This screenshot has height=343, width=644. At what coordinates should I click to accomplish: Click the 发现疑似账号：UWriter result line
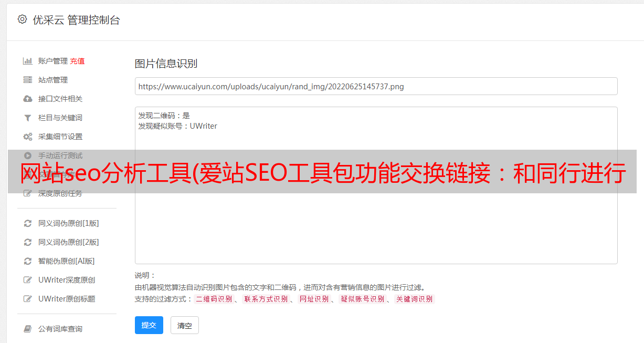pos(177,126)
